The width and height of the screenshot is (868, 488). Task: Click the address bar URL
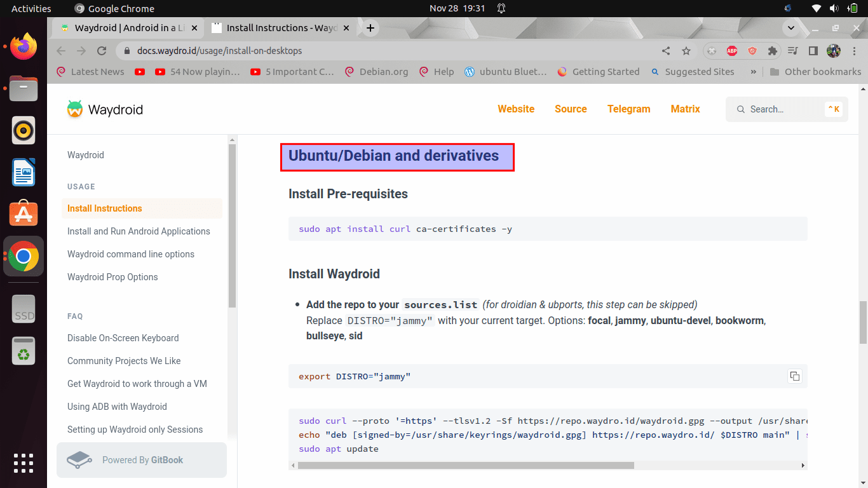tap(220, 51)
